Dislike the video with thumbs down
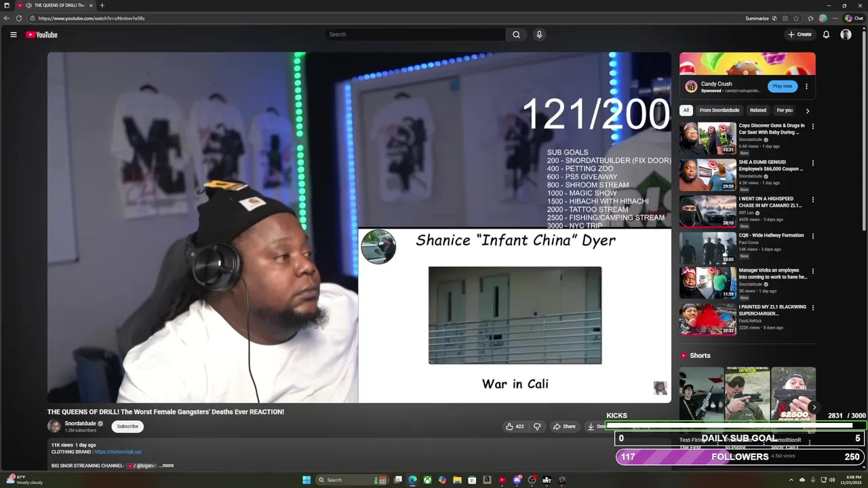Screen dimensions: 868x488 537,426
